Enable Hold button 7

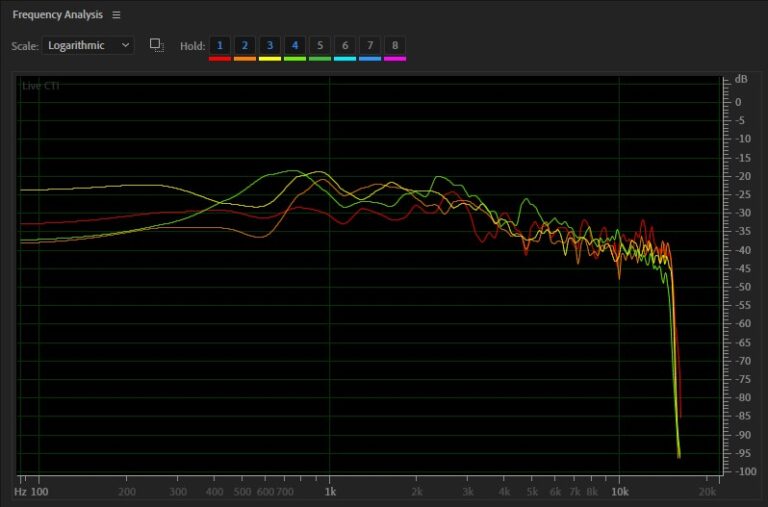coord(370,46)
